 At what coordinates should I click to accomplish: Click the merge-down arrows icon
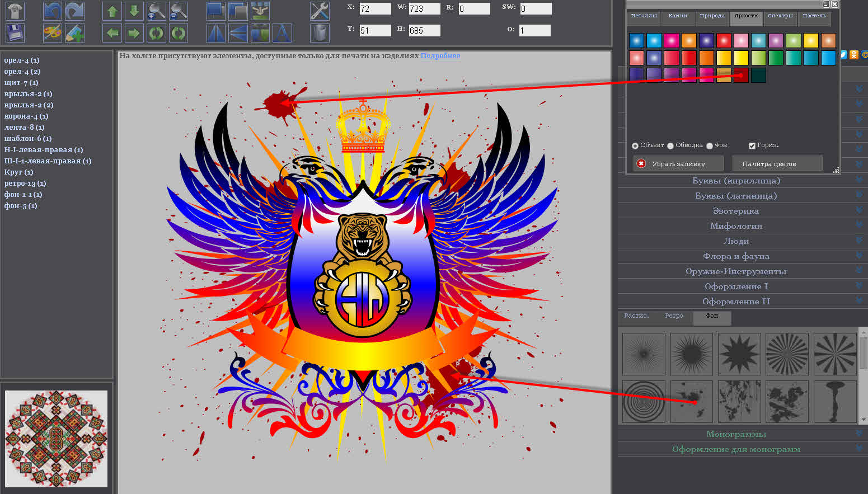click(260, 11)
